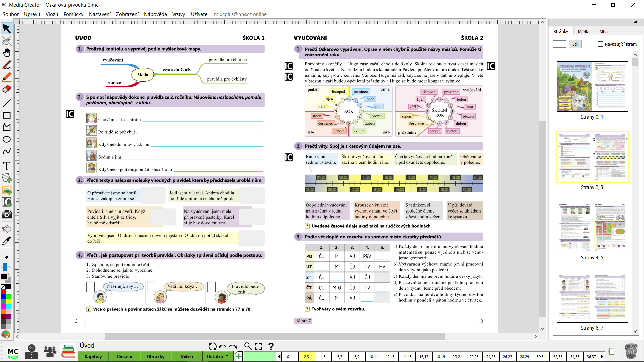Jump to pages 12,13 in page strip
The image size is (644, 362).
tap(390, 357)
